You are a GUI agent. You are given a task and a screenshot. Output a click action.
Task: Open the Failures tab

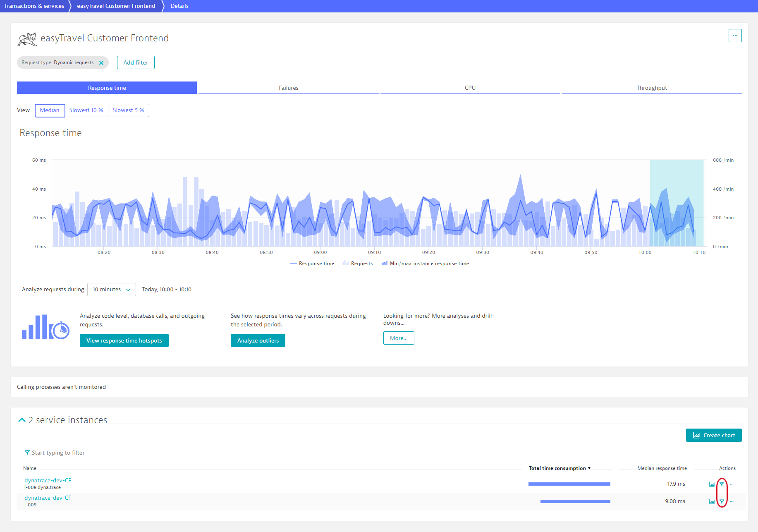click(288, 88)
